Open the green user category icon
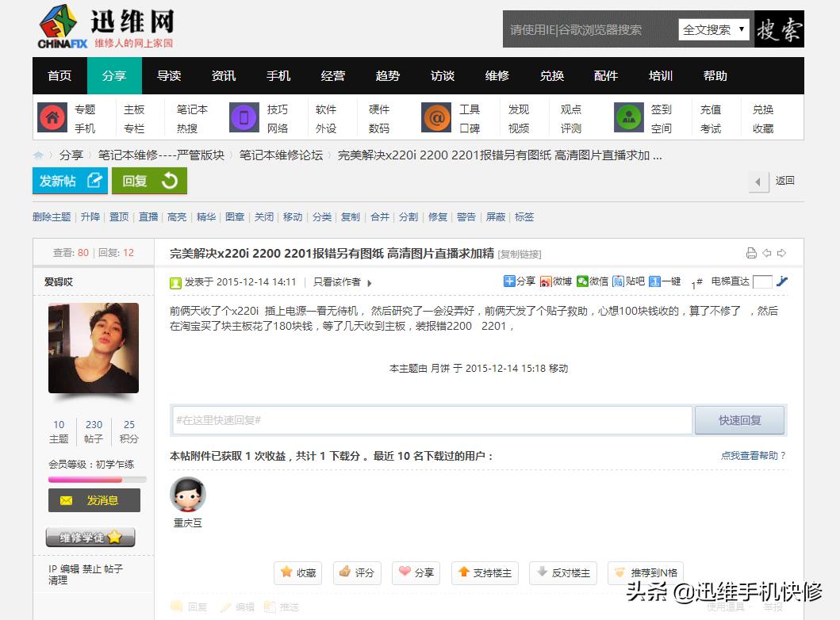Screen dimensions: 840x620 coord(629,117)
